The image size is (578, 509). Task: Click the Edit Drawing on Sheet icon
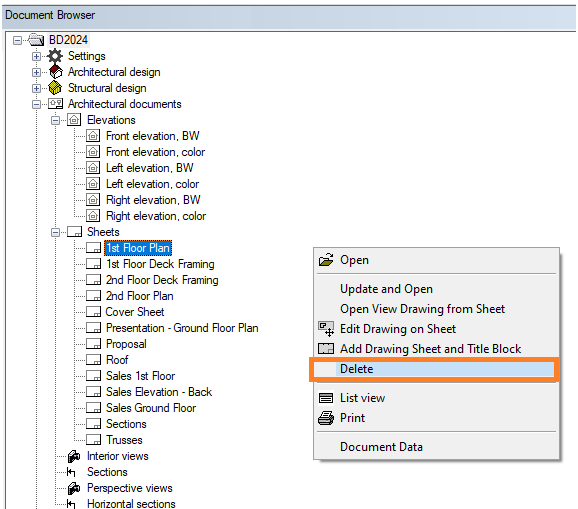(326, 329)
